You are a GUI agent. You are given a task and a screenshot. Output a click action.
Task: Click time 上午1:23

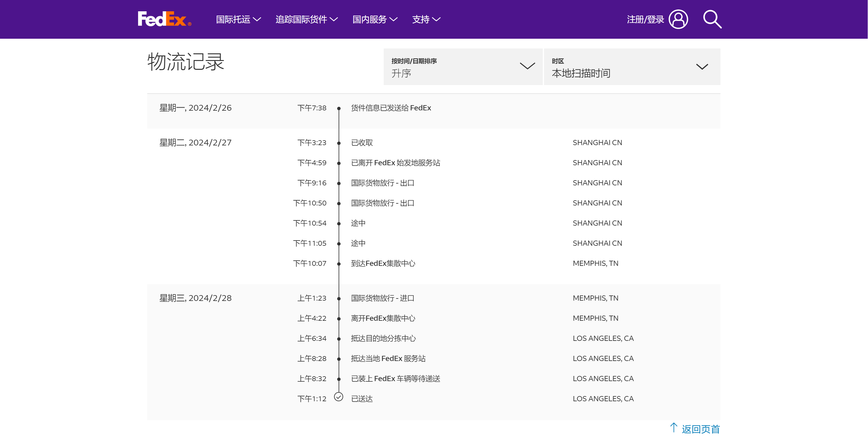point(312,298)
